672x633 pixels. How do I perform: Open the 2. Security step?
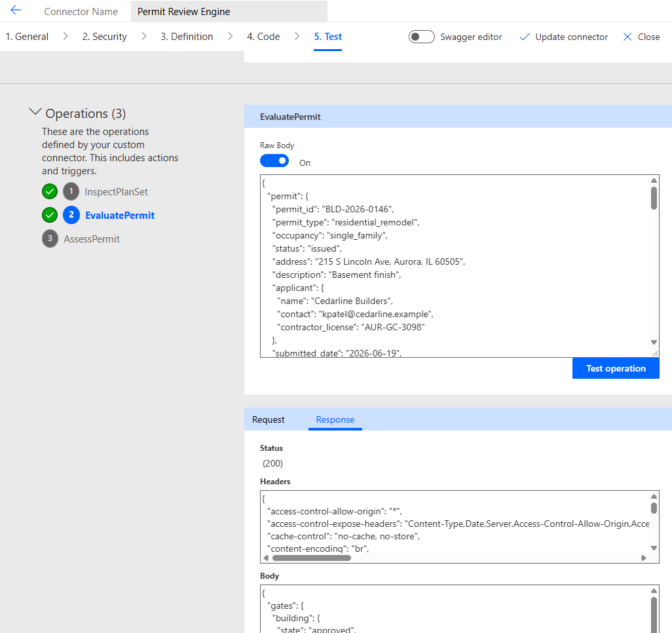[105, 37]
